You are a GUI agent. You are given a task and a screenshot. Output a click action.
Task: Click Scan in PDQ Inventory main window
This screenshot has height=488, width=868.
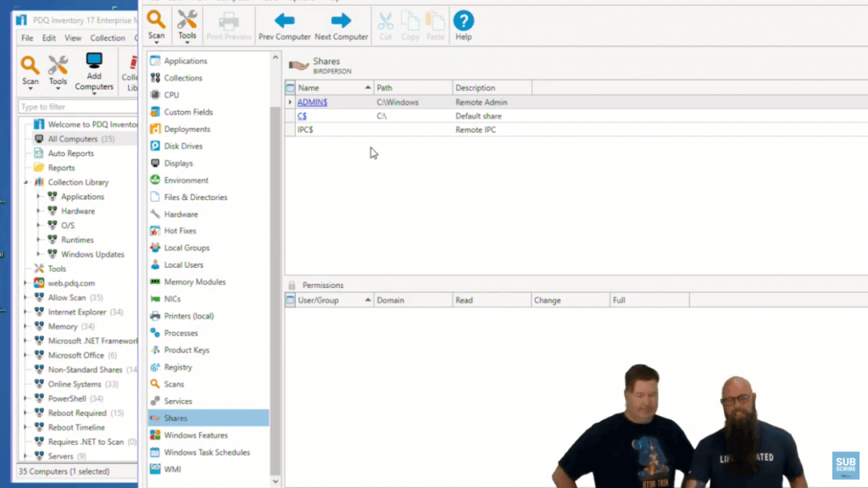tap(30, 71)
